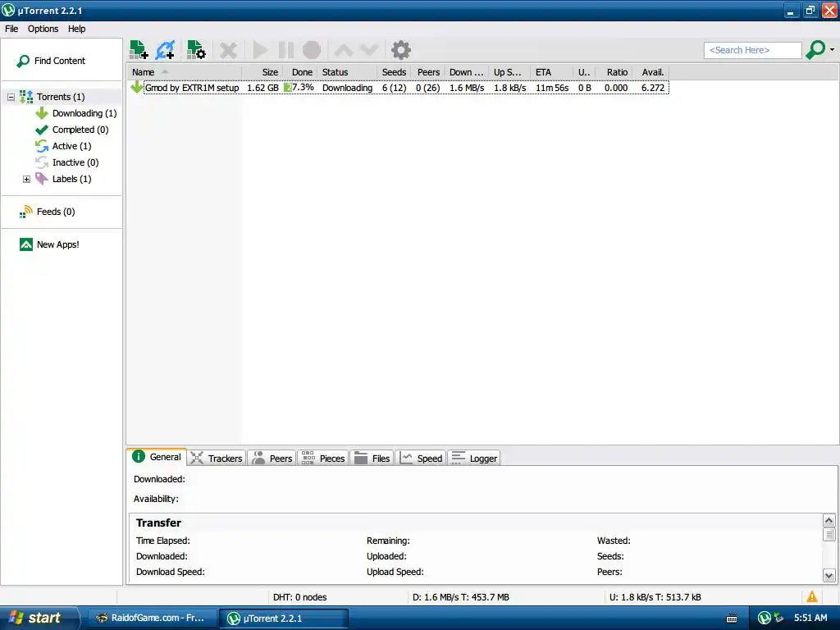Switch to the Logger tab
Image resolution: width=840 pixels, height=630 pixels.
pyautogui.click(x=474, y=459)
